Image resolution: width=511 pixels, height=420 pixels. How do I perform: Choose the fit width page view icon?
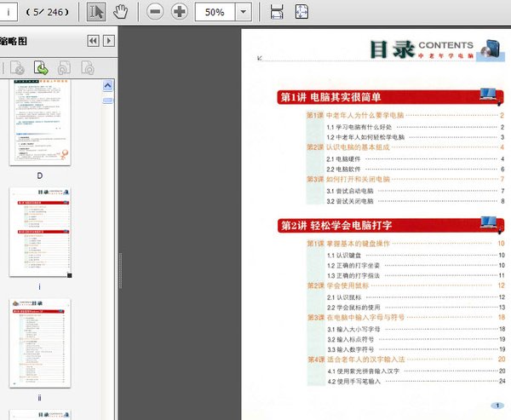(x=277, y=12)
